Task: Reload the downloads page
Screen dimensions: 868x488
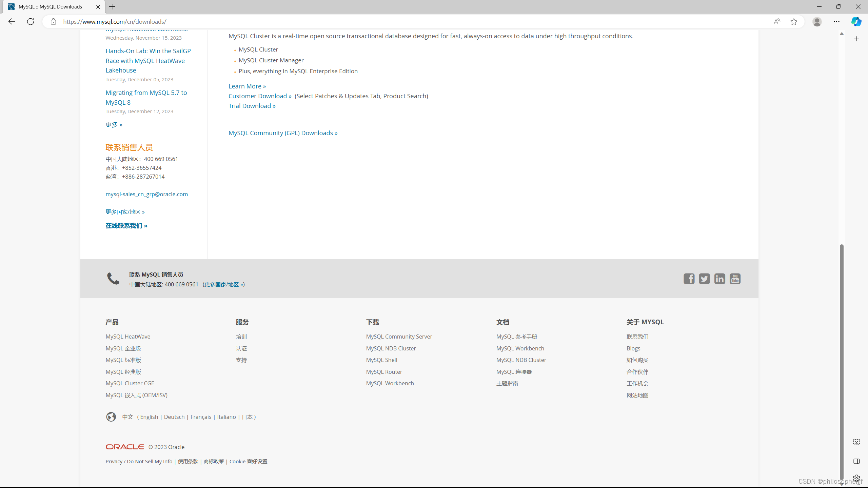Action: pos(30,21)
